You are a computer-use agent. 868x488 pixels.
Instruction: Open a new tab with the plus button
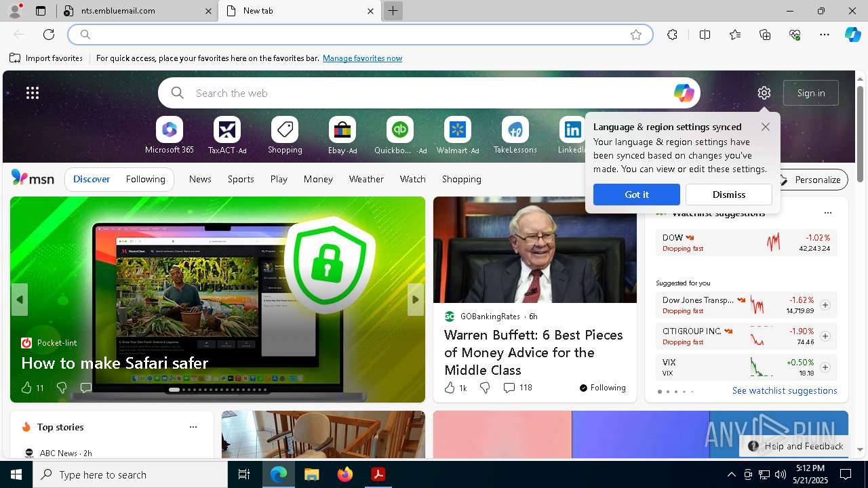coord(393,11)
